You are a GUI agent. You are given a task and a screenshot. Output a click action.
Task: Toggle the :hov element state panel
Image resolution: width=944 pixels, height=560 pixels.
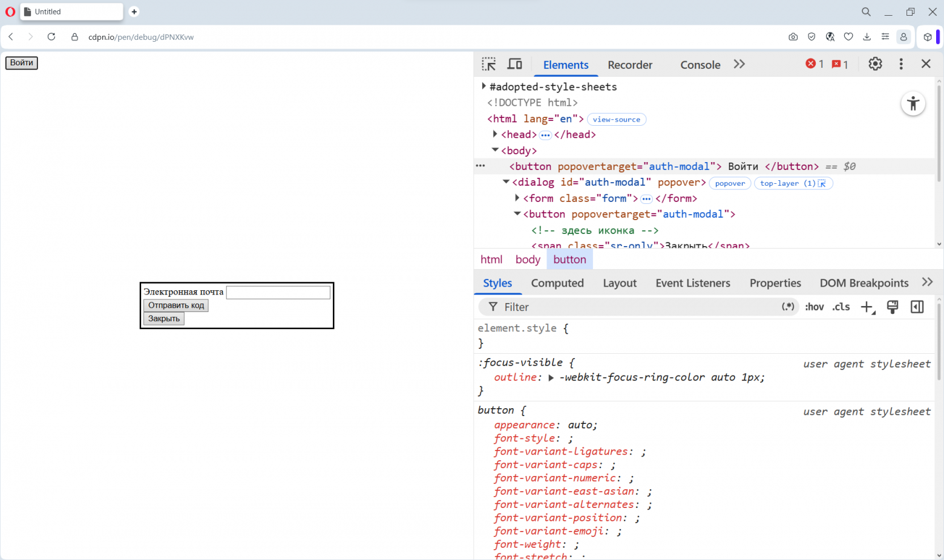click(815, 307)
